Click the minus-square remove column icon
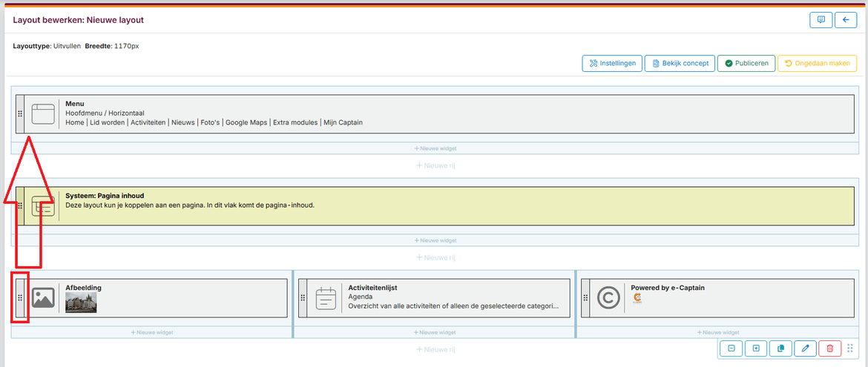868x367 pixels. click(731, 348)
